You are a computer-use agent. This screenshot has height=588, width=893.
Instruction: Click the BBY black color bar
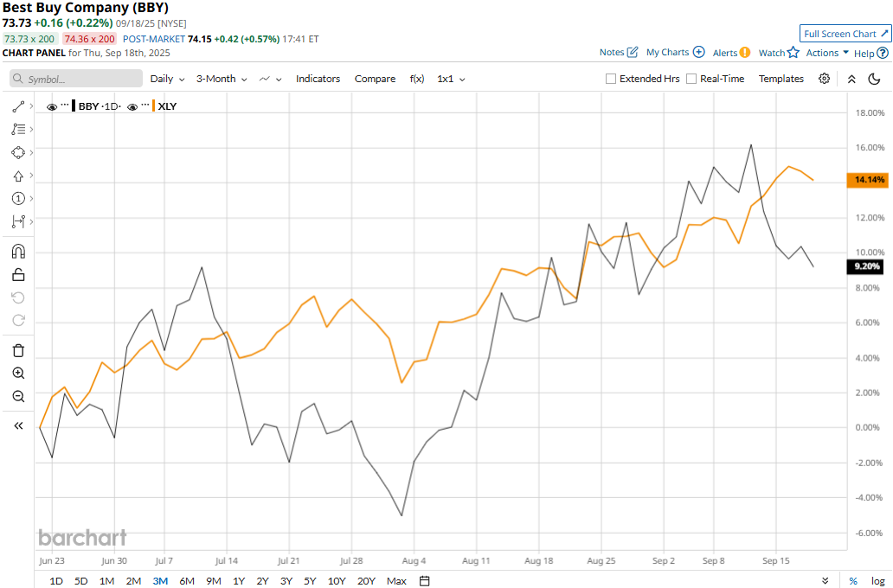(x=74, y=105)
